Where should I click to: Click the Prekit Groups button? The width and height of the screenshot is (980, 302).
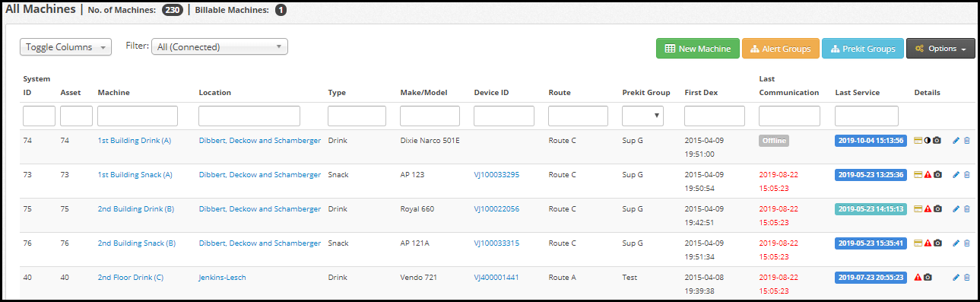[x=863, y=49]
